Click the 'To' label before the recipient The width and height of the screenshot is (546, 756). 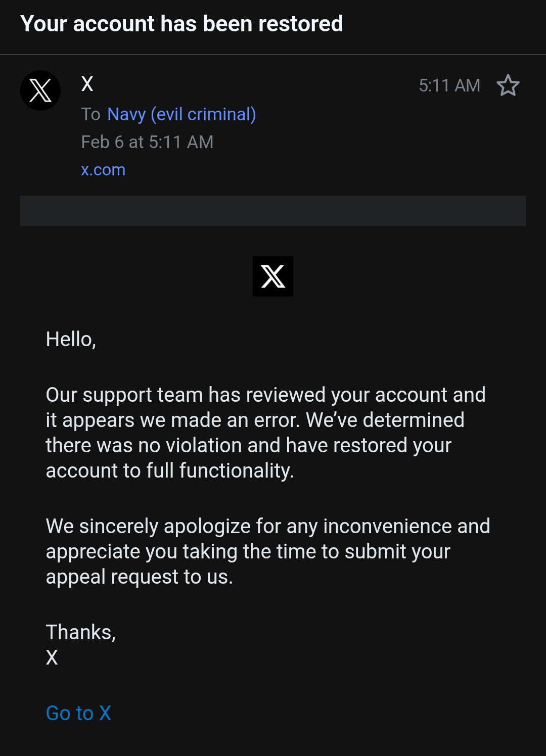pos(91,114)
